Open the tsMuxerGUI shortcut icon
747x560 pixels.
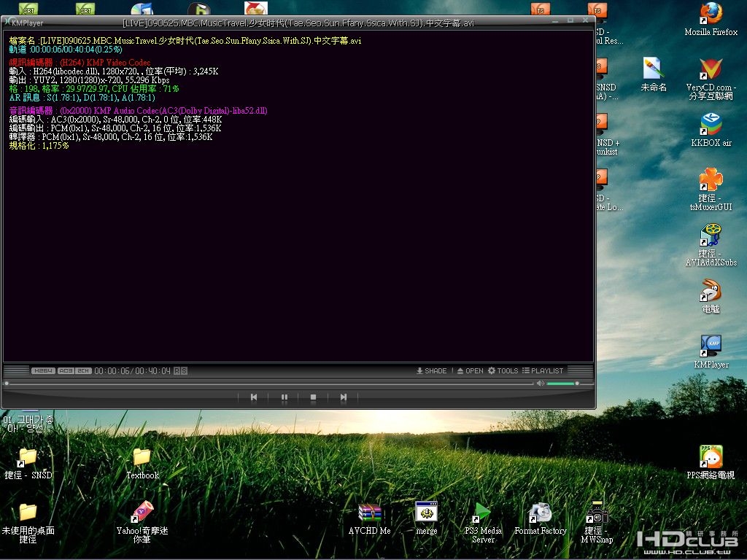coord(711,180)
